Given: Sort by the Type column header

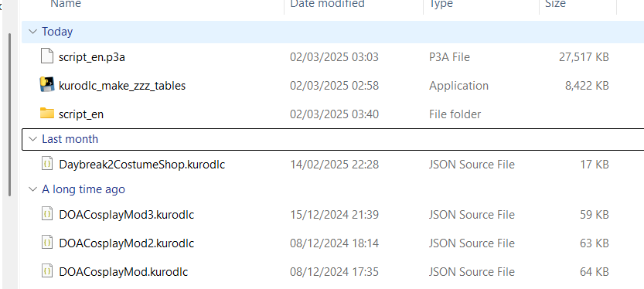Looking at the screenshot, I should (441, 4).
